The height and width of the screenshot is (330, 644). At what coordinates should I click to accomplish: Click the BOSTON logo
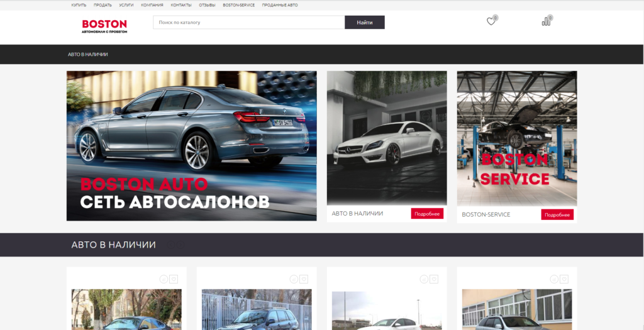[104, 26]
